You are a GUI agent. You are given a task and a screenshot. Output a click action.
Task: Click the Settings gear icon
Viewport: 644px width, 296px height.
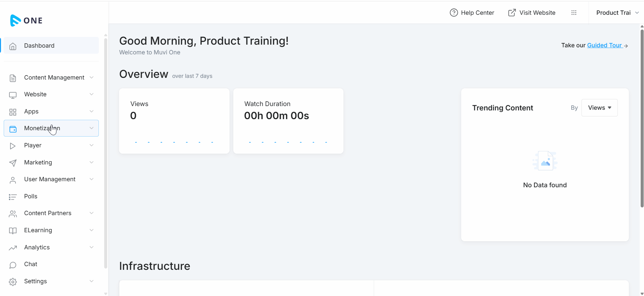[x=13, y=282]
